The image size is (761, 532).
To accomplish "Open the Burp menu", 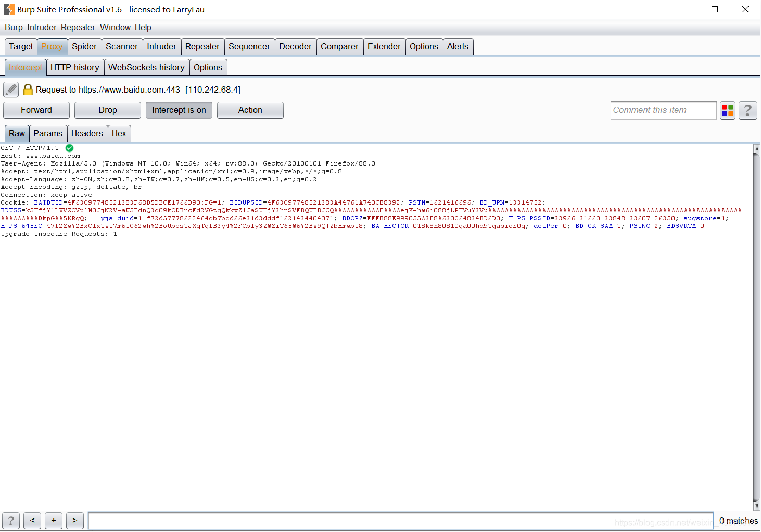I will pos(14,28).
